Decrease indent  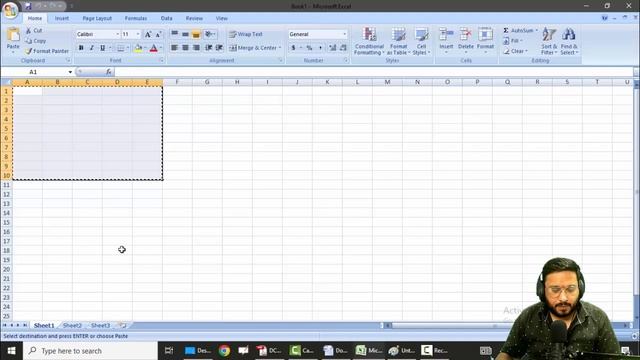(209, 48)
